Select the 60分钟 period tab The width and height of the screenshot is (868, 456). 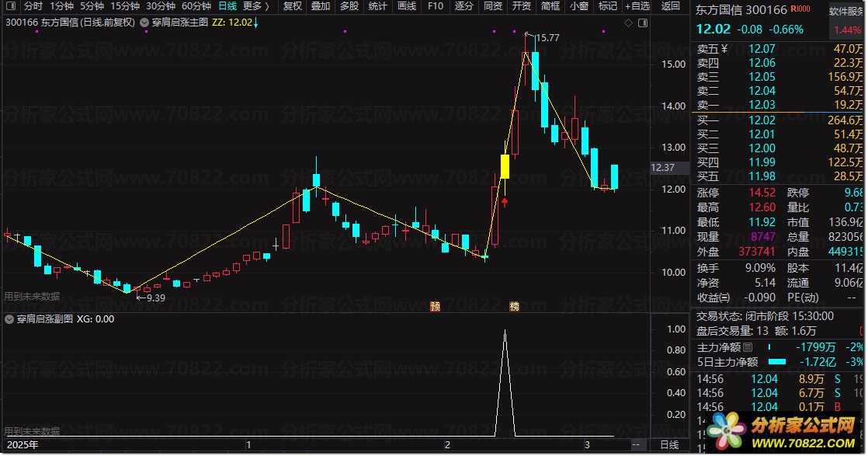(x=196, y=6)
